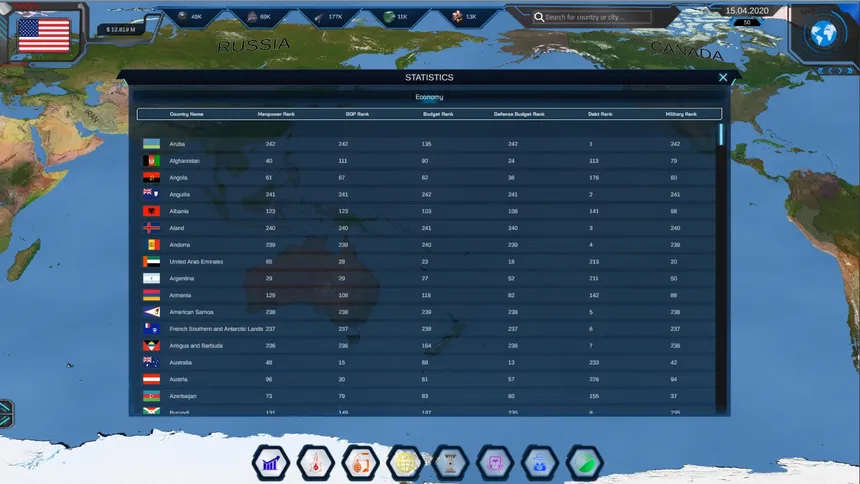
Task: Click Afghanistan's manpower rank value 40
Action: (x=269, y=161)
